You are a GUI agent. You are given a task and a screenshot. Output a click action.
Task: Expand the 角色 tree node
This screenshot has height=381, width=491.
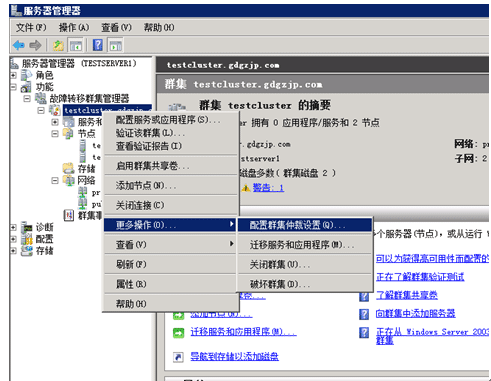point(13,75)
